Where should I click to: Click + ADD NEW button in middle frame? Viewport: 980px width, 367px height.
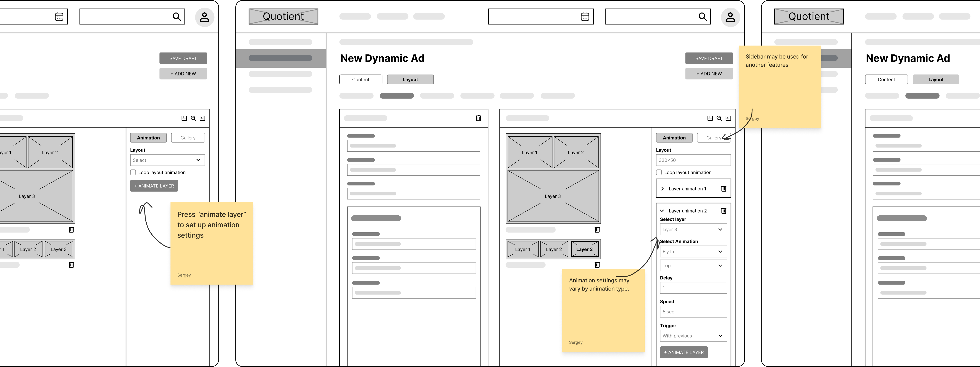click(x=709, y=74)
